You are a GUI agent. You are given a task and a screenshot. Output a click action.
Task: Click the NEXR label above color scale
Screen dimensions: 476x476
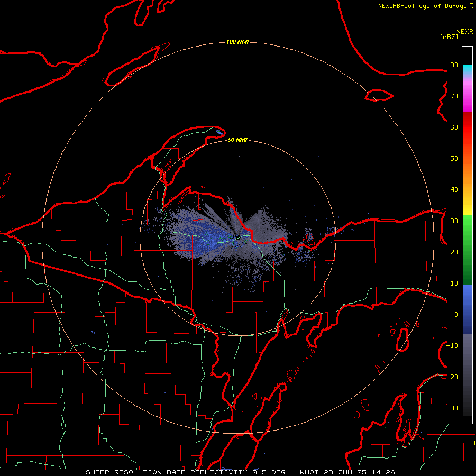click(x=465, y=32)
